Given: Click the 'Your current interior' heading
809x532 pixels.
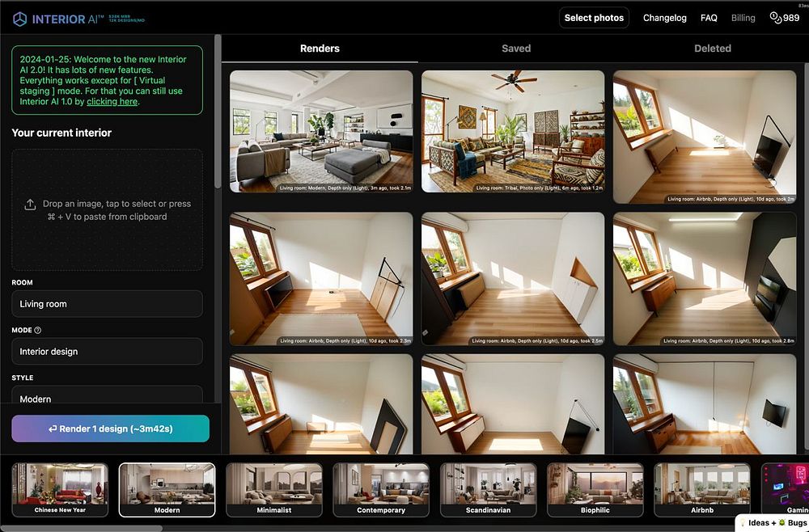Looking at the screenshot, I should pyautogui.click(x=61, y=133).
